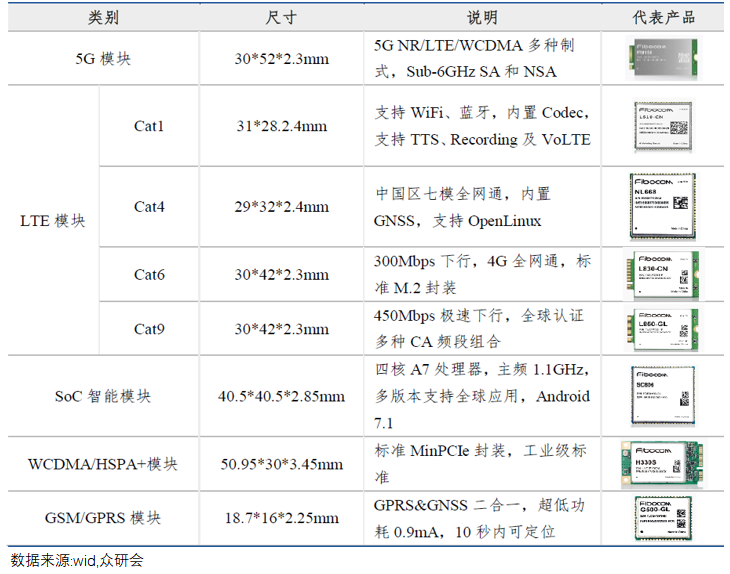Click the H330S WCDMA module image
The height and width of the screenshot is (574, 730).
click(x=663, y=464)
